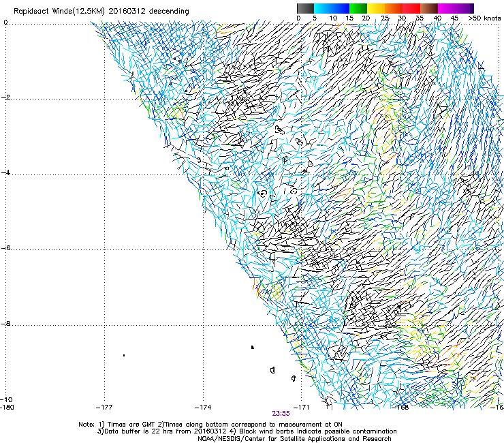Click the brown 35-40 knots legend swatch

click(429, 8)
